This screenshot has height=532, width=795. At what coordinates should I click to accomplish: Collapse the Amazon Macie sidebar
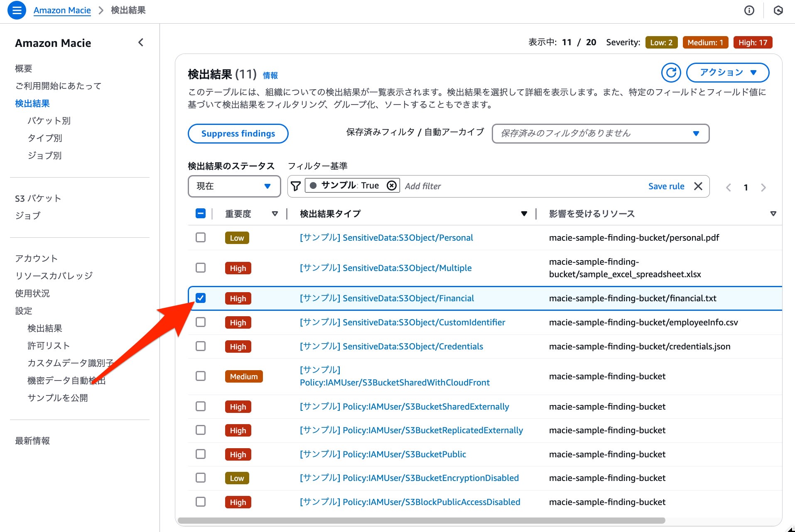pos(141,42)
